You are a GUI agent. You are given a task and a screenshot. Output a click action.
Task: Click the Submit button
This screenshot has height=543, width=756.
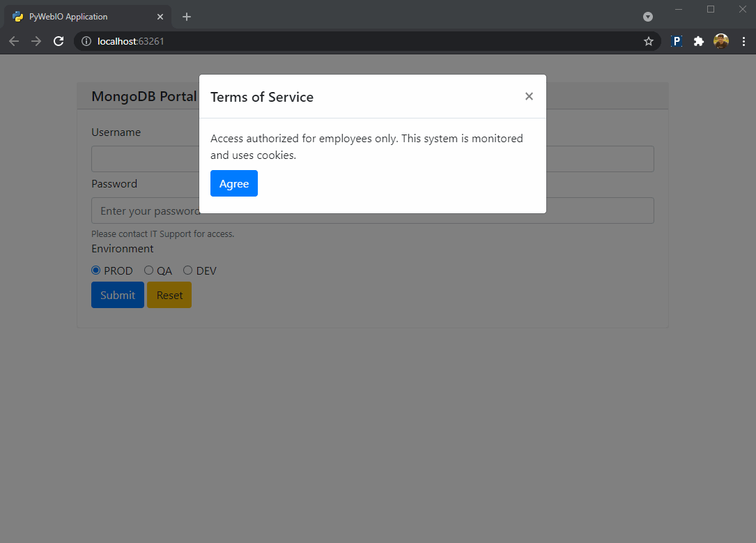click(x=118, y=295)
